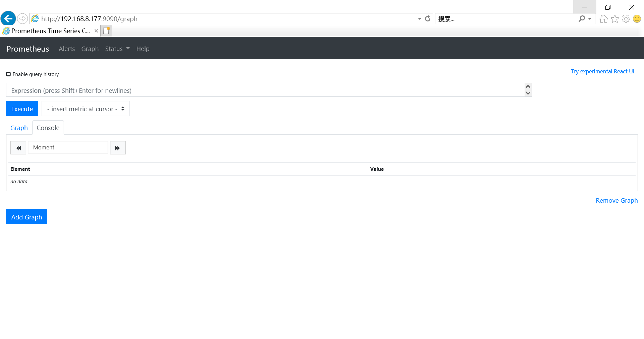Open the Help navigation link

143,49
